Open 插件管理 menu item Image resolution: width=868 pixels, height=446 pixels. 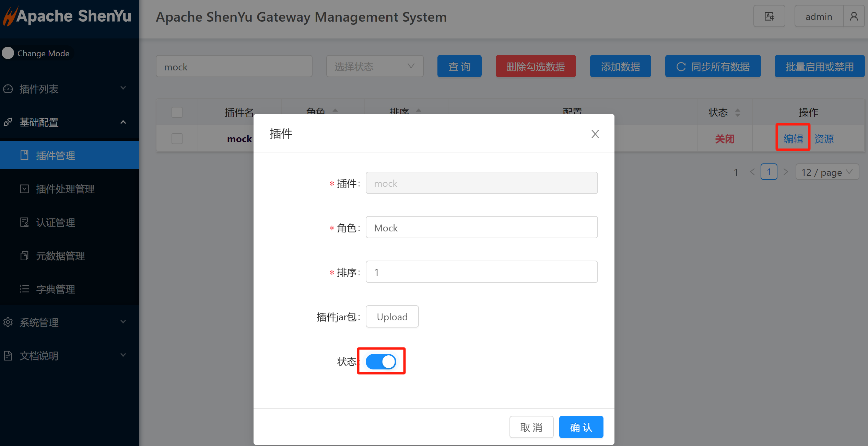coord(69,155)
